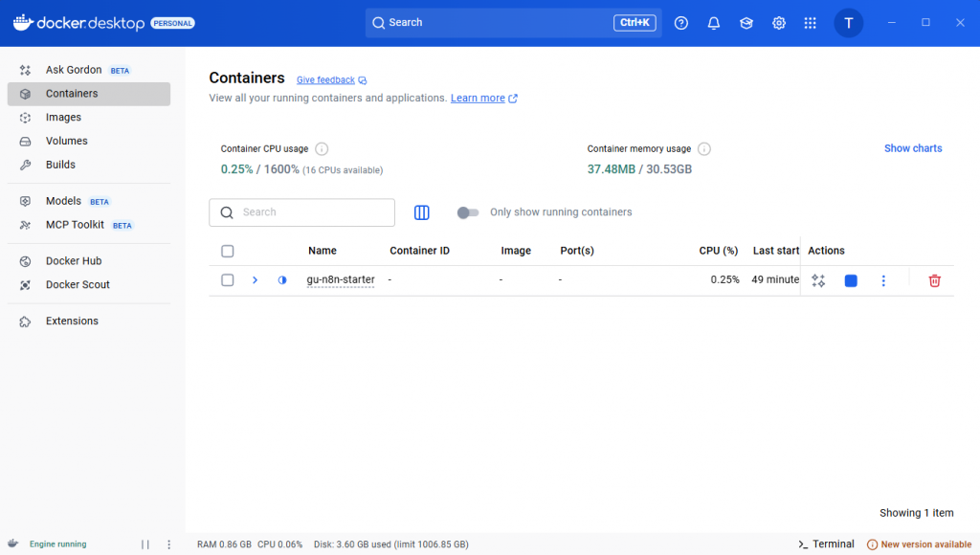The width and height of the screenshot is (980, 555).
Task: Open Docker Scout page
Action: point(89,285)
